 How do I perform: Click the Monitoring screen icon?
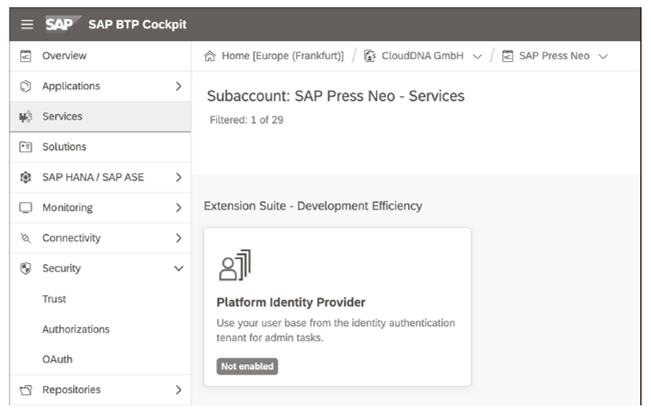26,208
